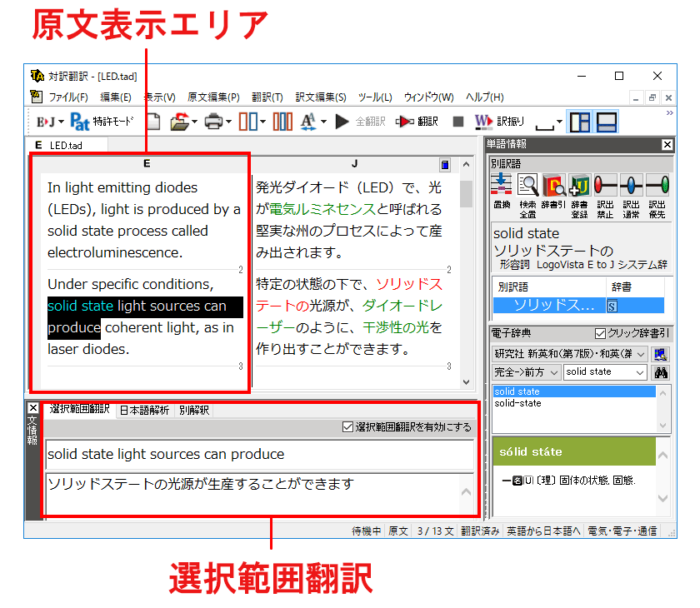Toggle the side word-info pane layout button

click(x=580, y=122)
